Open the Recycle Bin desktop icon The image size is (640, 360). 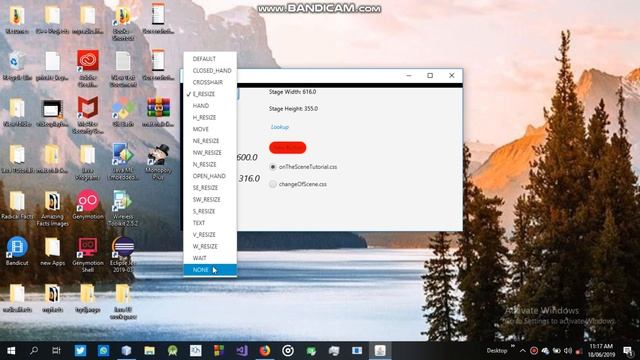[x=17, y=65]
